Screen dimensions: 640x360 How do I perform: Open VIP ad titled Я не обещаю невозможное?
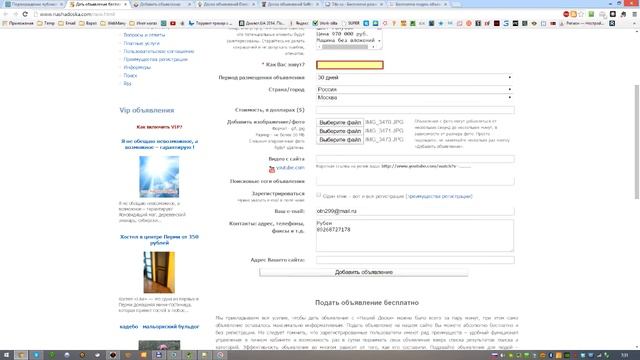point(159,144)
